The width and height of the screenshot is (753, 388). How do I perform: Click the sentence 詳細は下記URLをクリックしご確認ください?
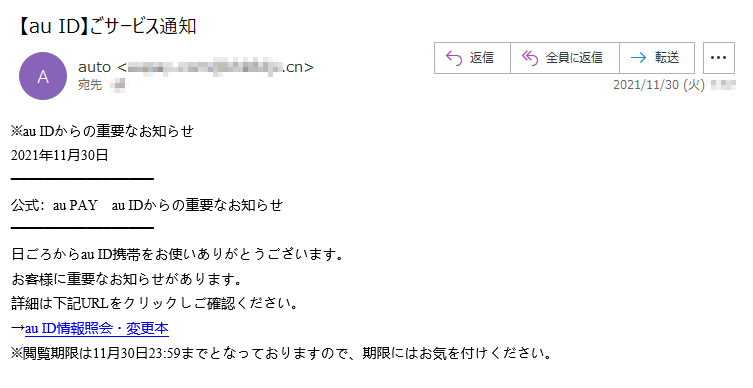155,303
